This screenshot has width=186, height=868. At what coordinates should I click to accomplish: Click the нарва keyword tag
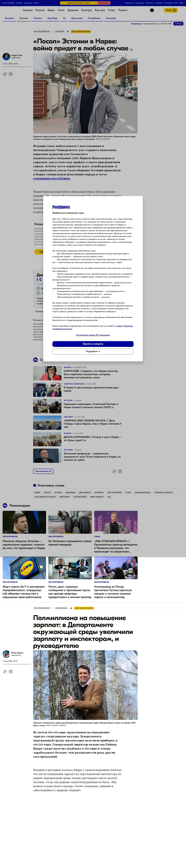[38, 492]
